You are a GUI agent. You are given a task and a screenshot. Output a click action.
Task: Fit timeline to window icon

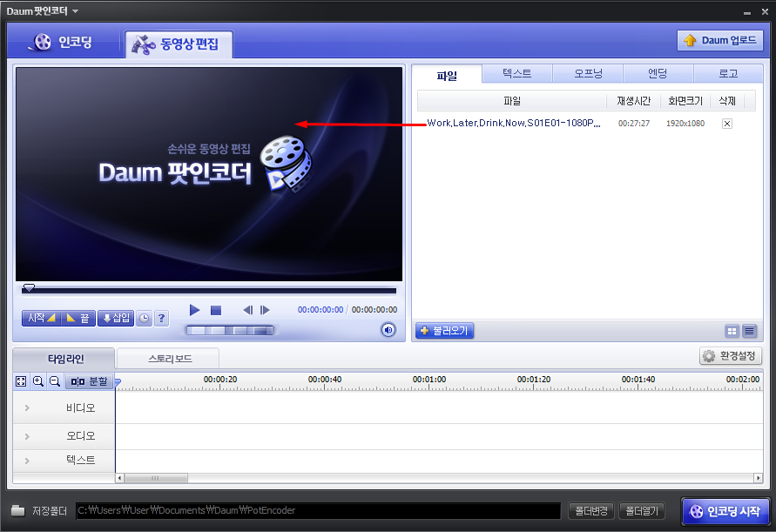coord(21,381)
